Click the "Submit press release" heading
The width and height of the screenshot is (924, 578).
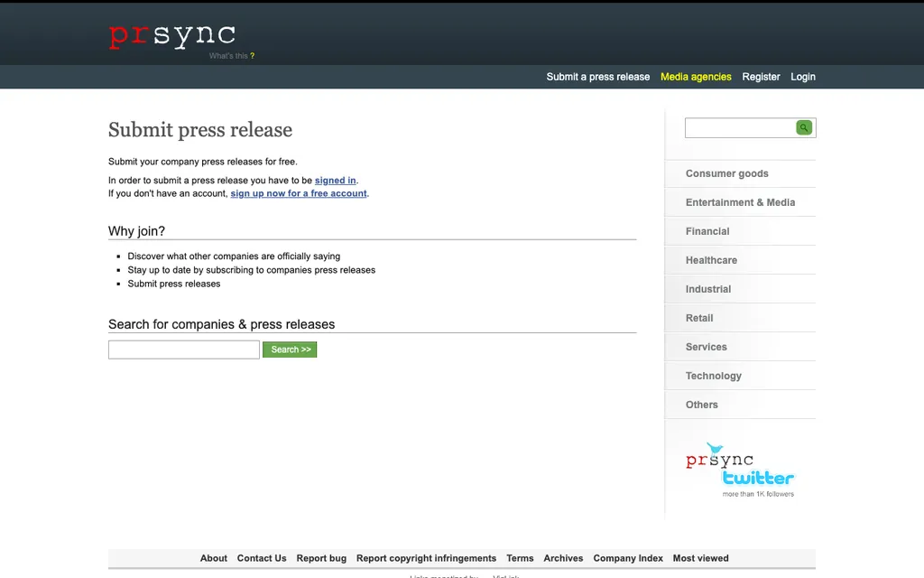click(200, 130)
